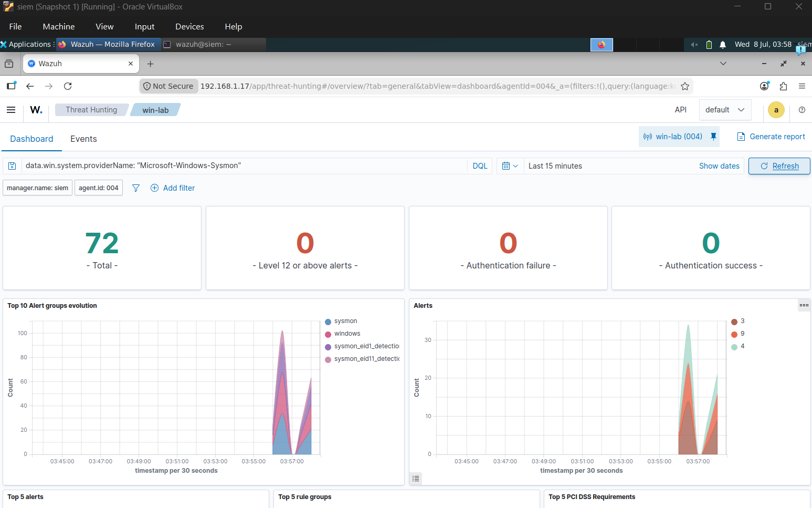
Task: Open the help question mark icon
Action: coord(802,110)
